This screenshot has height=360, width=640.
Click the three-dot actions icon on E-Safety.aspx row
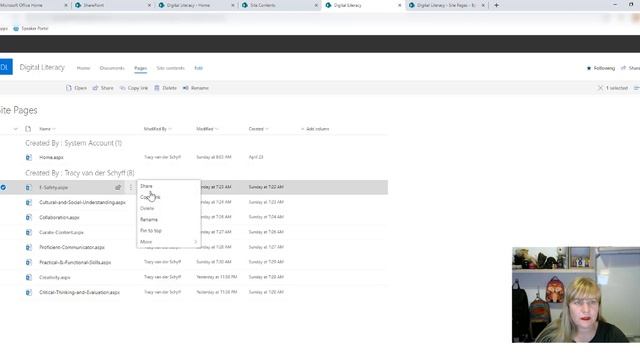(131, 187)
